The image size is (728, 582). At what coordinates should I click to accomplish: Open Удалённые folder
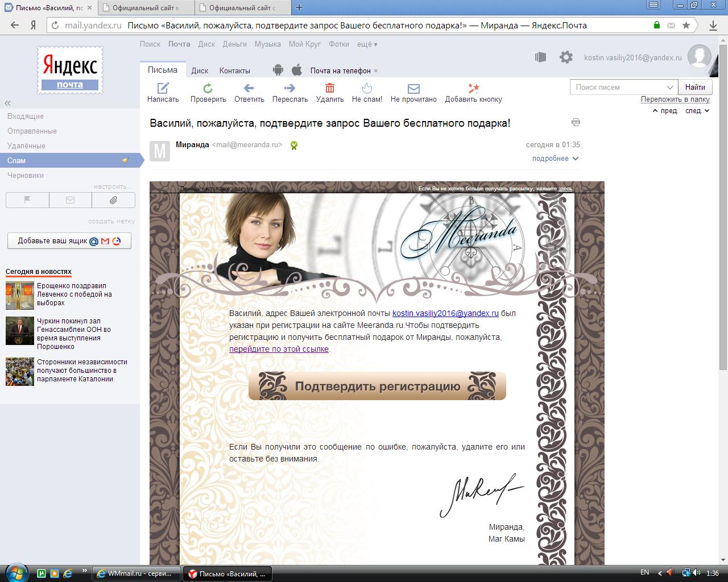pyautogui.click(x=26, y=145)
